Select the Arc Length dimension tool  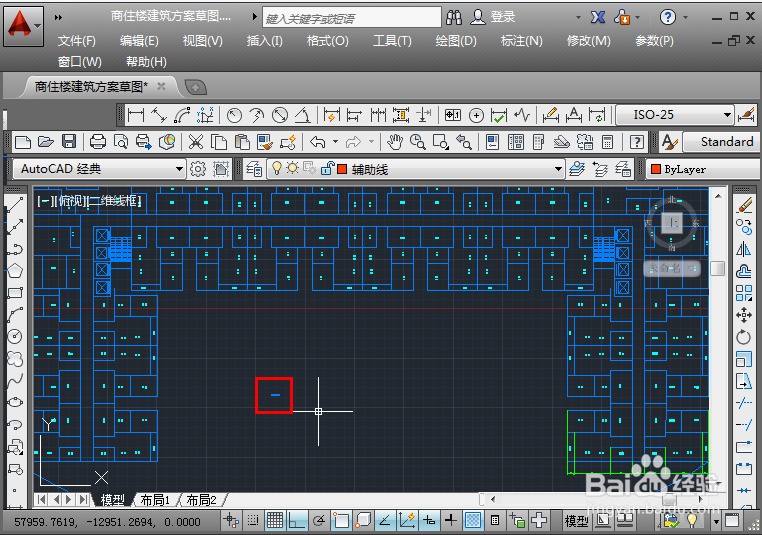pyautogui.click(x=182, y=116)
